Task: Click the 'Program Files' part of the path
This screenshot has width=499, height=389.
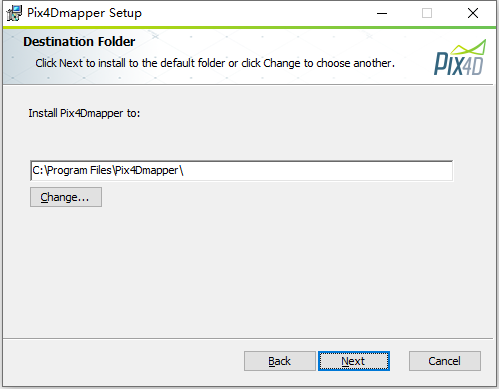Action: click(80, 171)
